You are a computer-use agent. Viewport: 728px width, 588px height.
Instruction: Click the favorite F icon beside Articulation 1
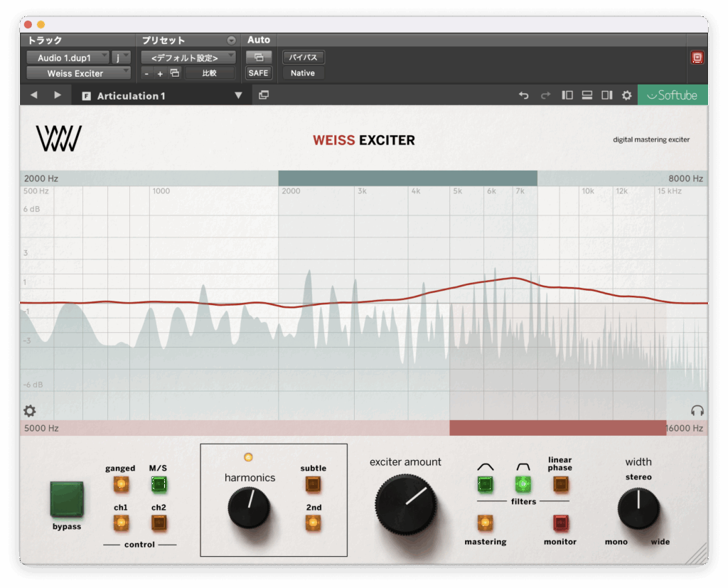coord(86,96)
